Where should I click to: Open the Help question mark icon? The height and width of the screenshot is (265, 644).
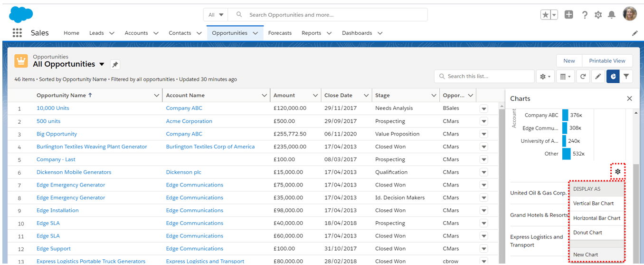585,15
